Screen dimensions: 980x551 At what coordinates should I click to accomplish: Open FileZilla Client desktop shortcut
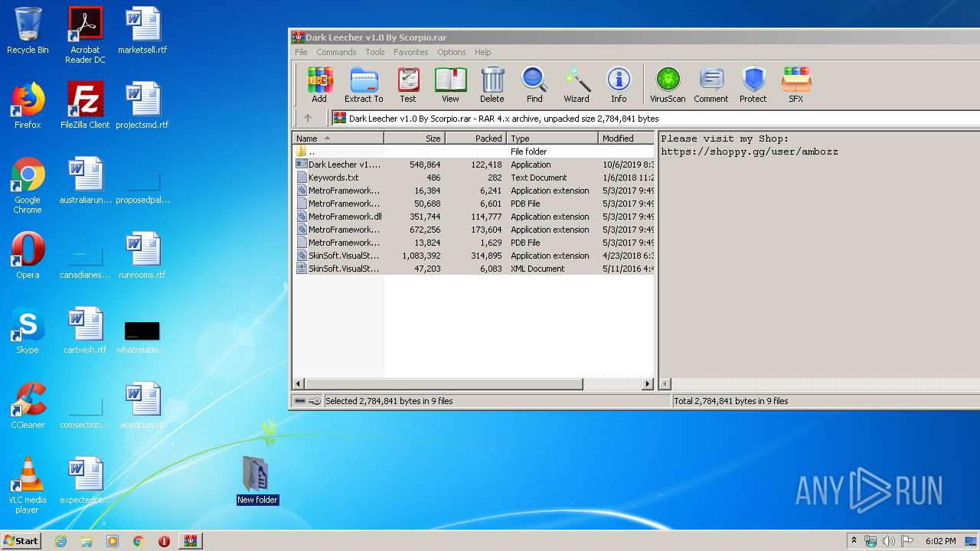pos(85,106)
